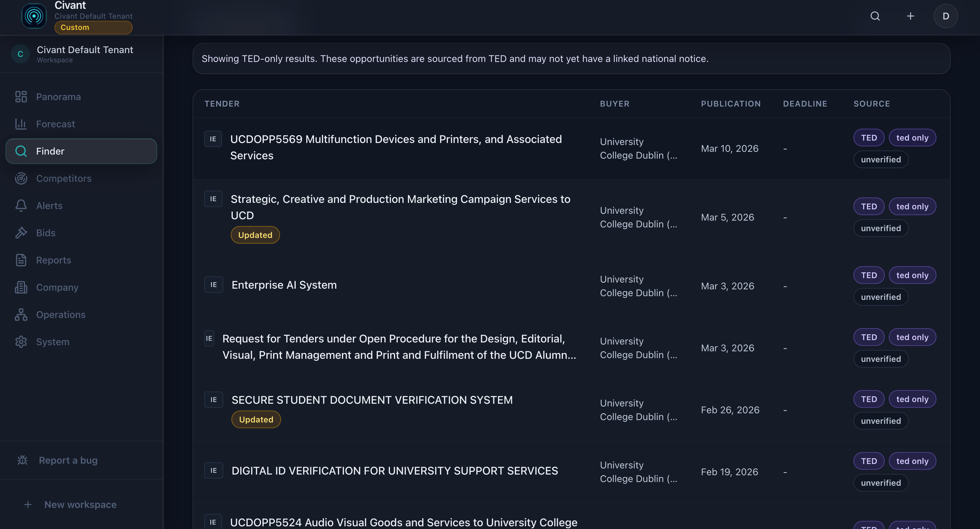Image resolution: width=980 pixels, height=529 pixels.
Task: Open the Competitors panel
Action: tap(64, 178)
